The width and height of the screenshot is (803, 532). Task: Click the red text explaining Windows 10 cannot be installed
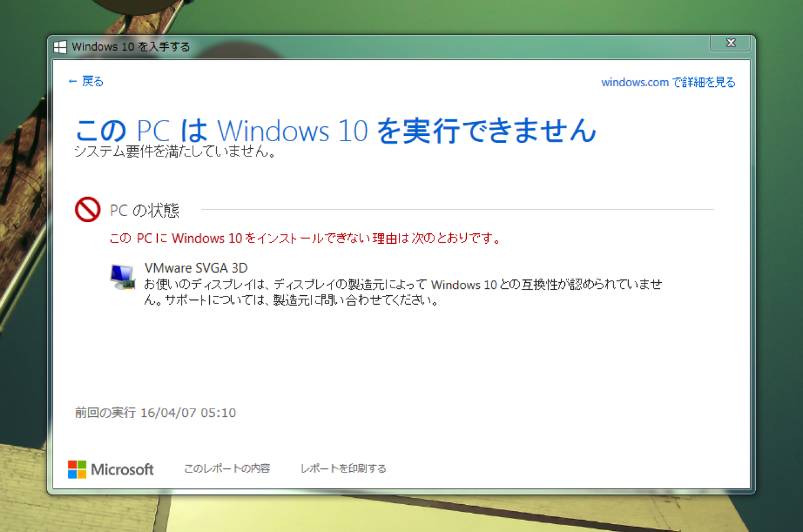click(x=305, y=239)
